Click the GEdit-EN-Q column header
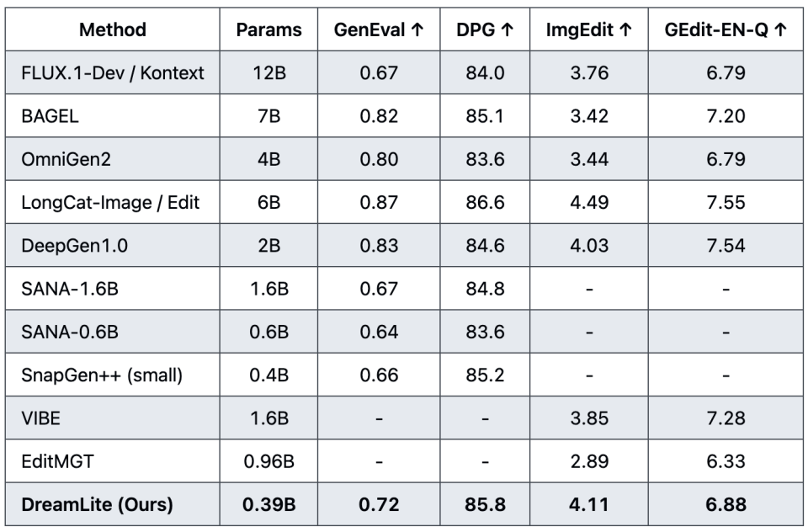This screenshot has height=532, width=808. [726, 29]
